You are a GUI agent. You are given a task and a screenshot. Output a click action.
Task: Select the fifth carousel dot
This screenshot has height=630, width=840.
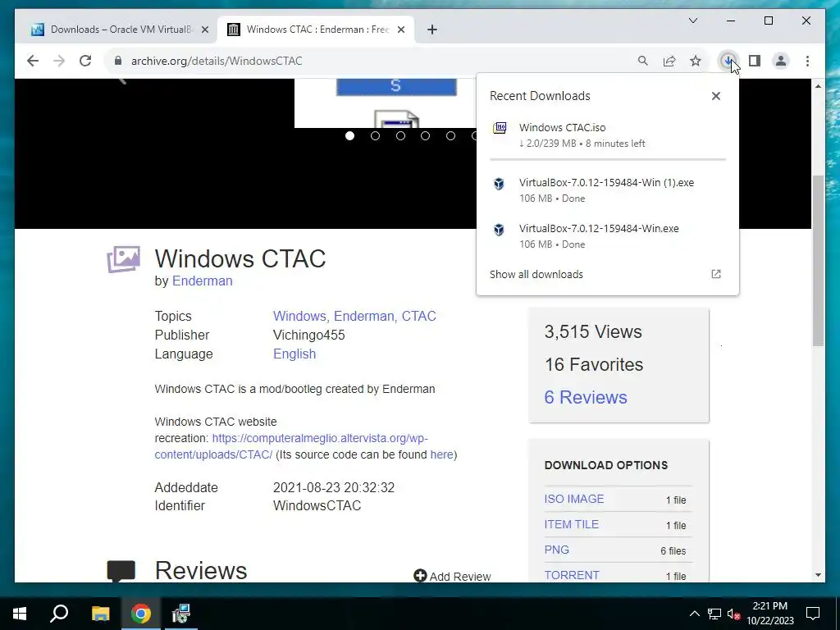pos(450,136)
